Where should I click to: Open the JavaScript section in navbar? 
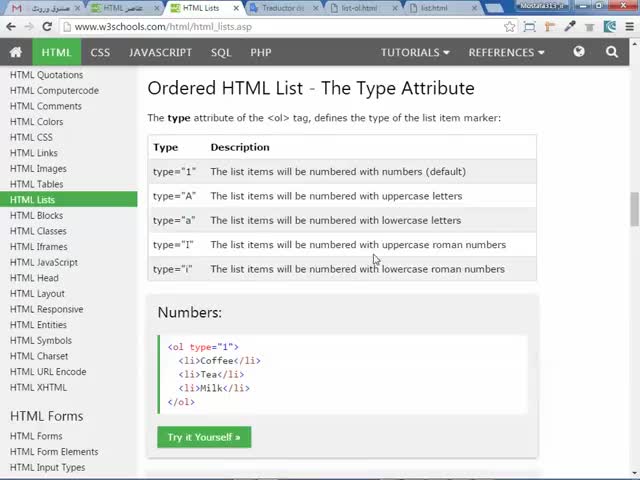pos(160,52)
